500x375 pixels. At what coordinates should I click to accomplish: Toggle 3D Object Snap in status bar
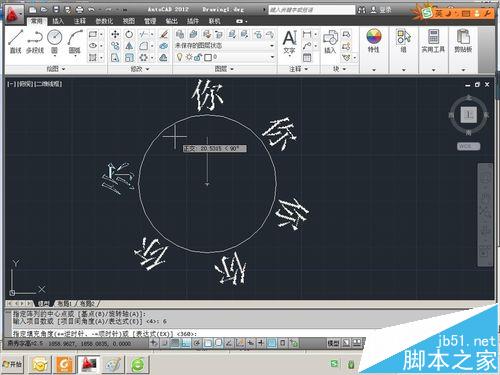(218, 343)
